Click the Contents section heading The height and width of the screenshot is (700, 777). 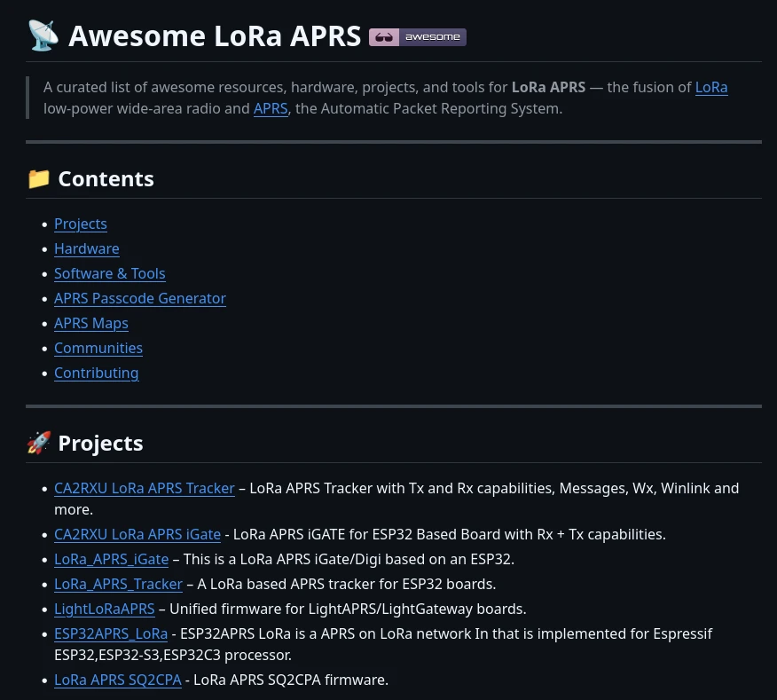click(106, 179)
